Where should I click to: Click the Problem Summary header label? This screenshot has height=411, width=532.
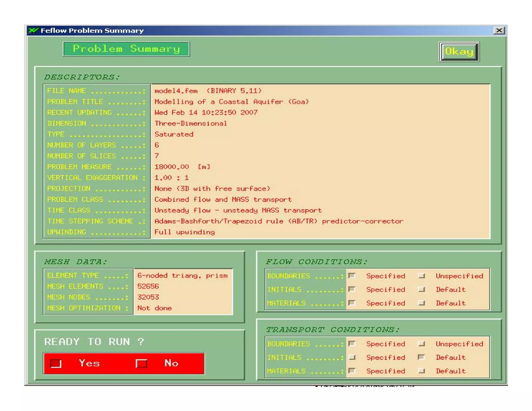(126, 49)
